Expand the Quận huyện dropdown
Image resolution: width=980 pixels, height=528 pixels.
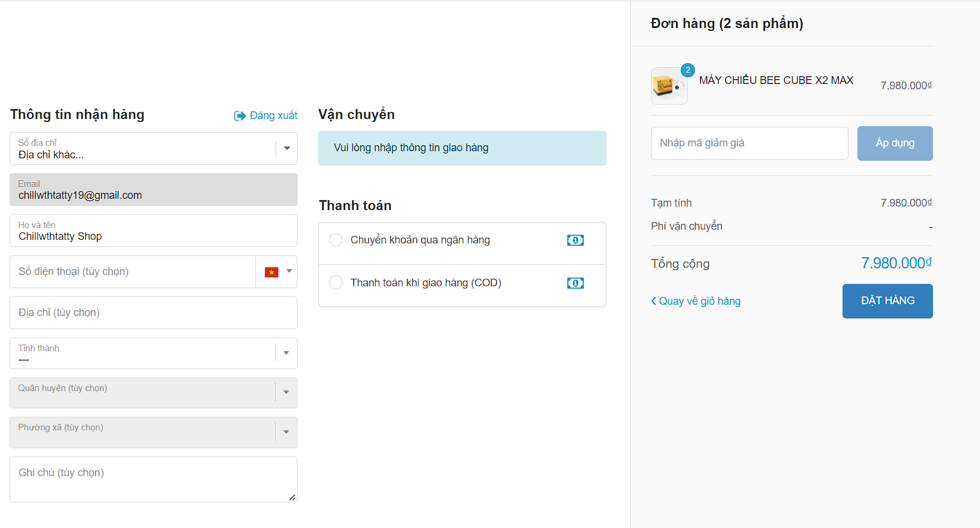pos(286,392)
